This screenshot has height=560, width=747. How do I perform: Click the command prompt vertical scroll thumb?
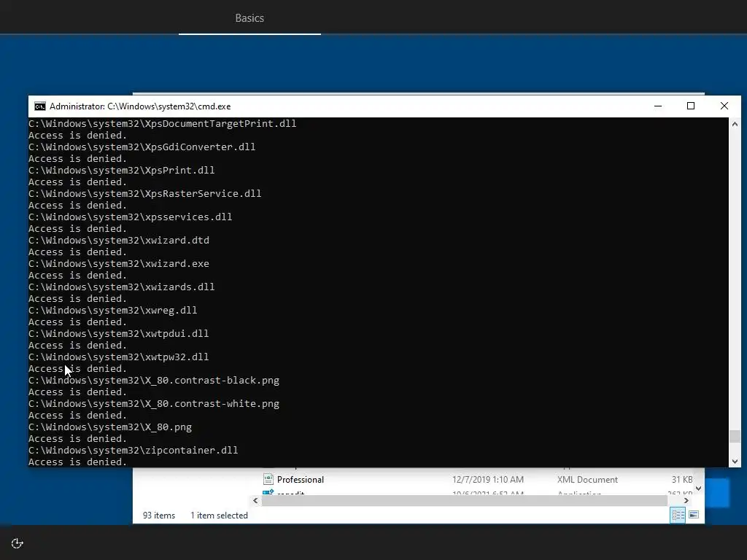coord(735,436)
